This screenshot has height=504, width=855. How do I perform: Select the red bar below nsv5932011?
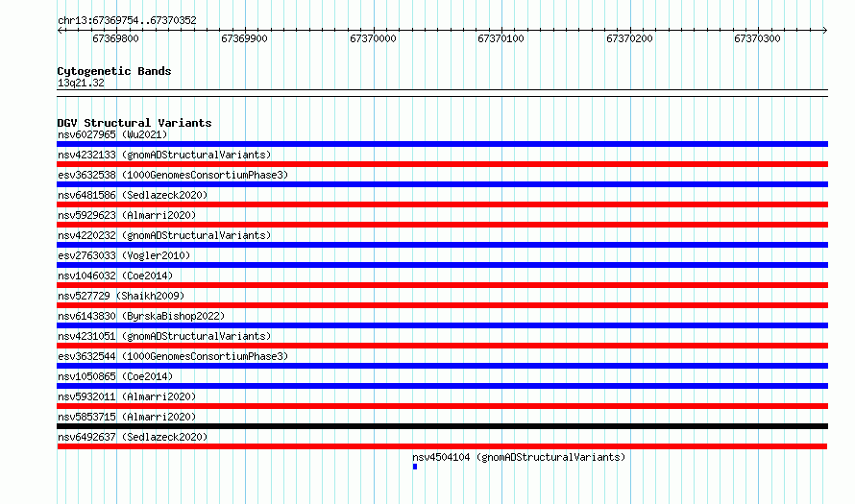pyautogui.click(x=442, y=406)
